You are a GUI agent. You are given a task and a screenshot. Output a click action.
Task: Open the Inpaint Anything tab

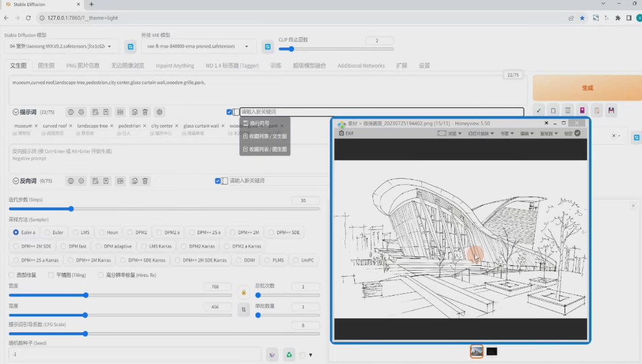point(175,65)
